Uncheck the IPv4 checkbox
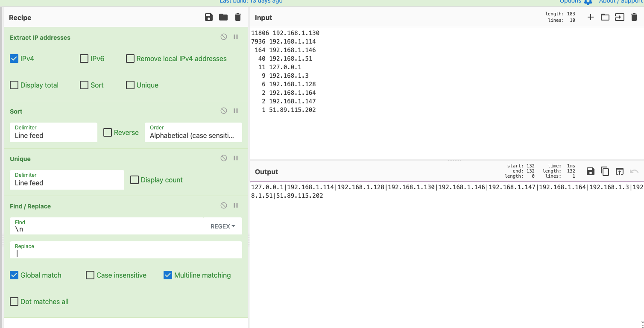Screen dimensions: 644x328 [x=14, y=59]
